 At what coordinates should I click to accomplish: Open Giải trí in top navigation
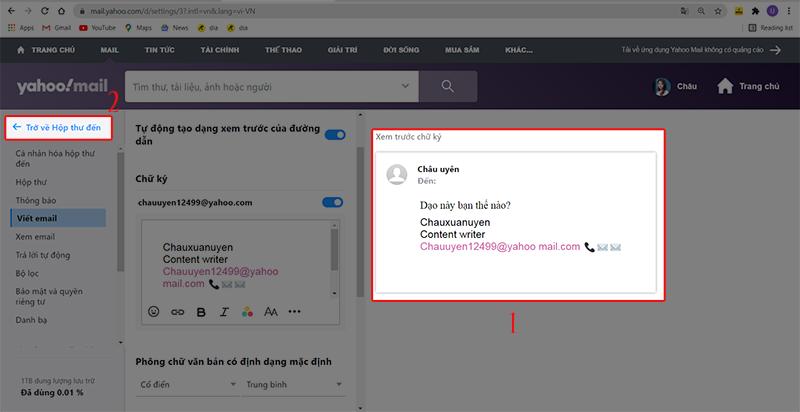click(x=342, y=50)
